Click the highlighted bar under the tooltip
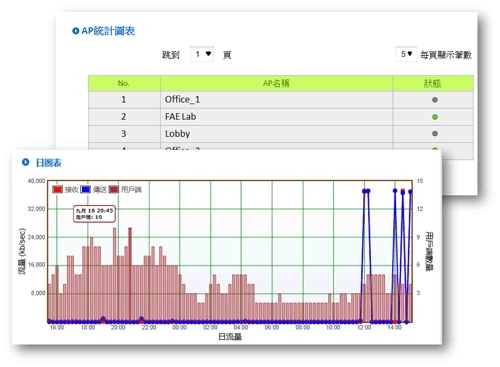 coord(130,275)
